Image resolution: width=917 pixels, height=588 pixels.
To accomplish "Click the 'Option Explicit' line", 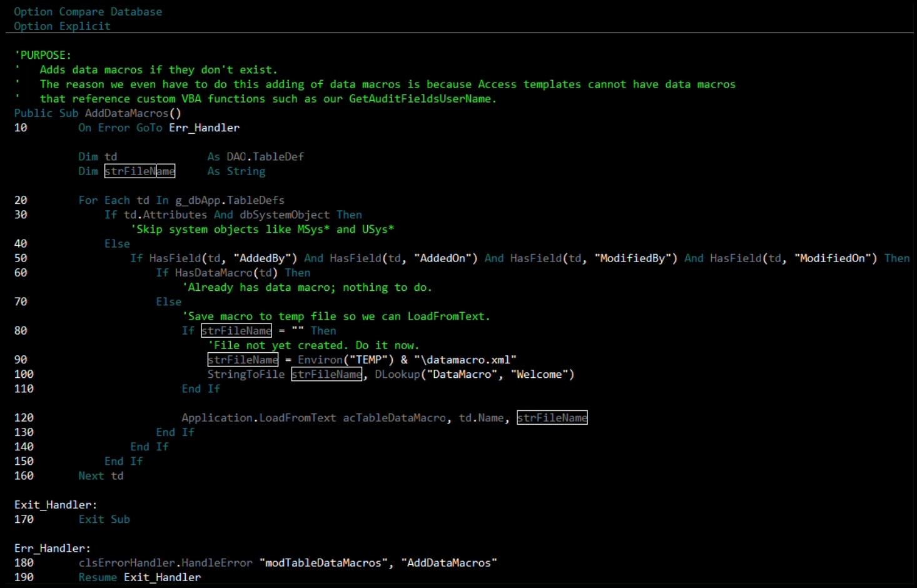I will (x=63, y=26).
